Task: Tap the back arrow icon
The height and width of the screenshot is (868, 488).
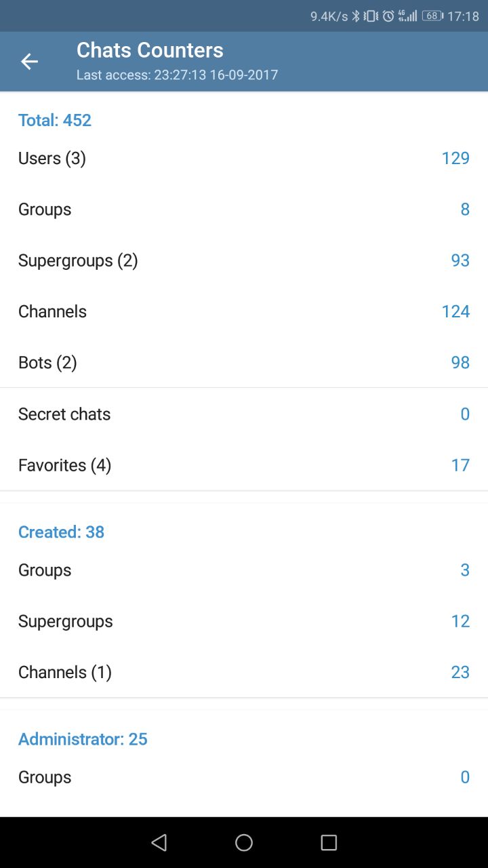Action: [29, 62]
